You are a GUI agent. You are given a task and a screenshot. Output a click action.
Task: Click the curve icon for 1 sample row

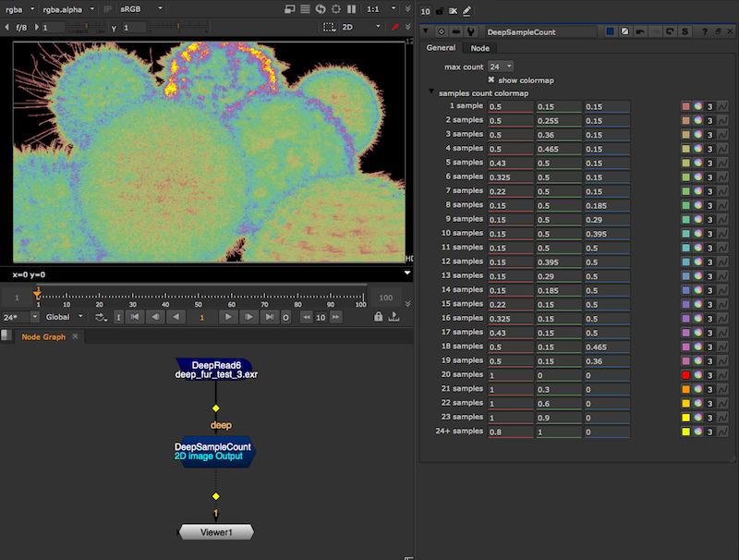coord(722,106)
